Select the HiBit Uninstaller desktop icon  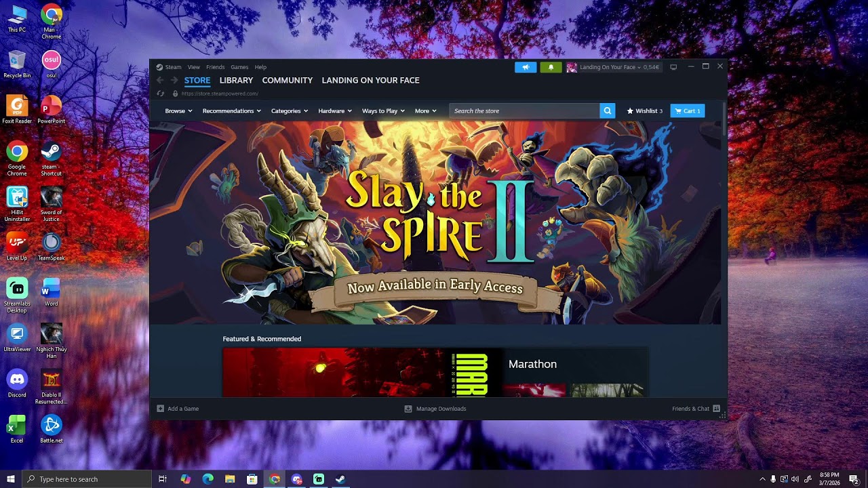[x=17, y=205]
